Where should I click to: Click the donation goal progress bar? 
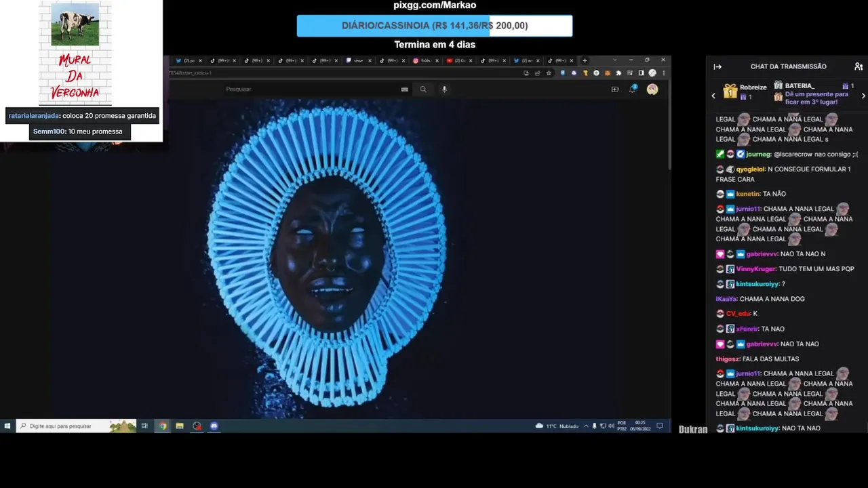[435, 26]
